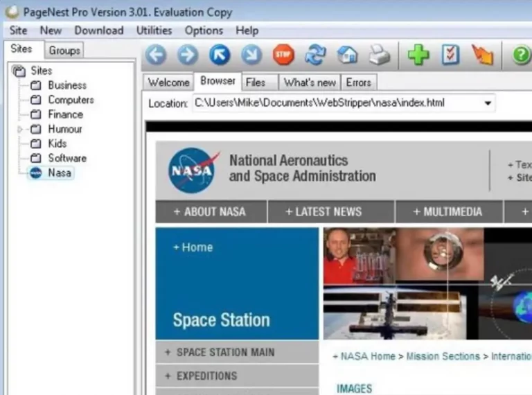This screenshot has width=532, height=395.
Task: Click the up-left arrow navigation icon
Action: [x=220, y=55]
